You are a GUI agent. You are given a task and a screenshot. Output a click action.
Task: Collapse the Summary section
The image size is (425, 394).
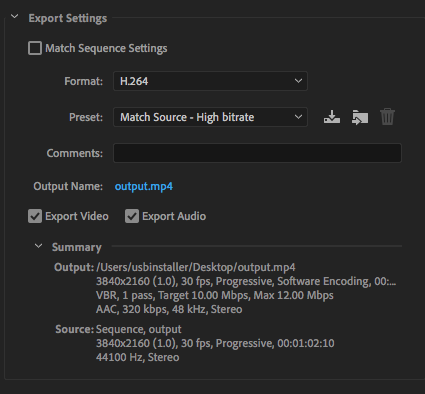coord(38,246)
